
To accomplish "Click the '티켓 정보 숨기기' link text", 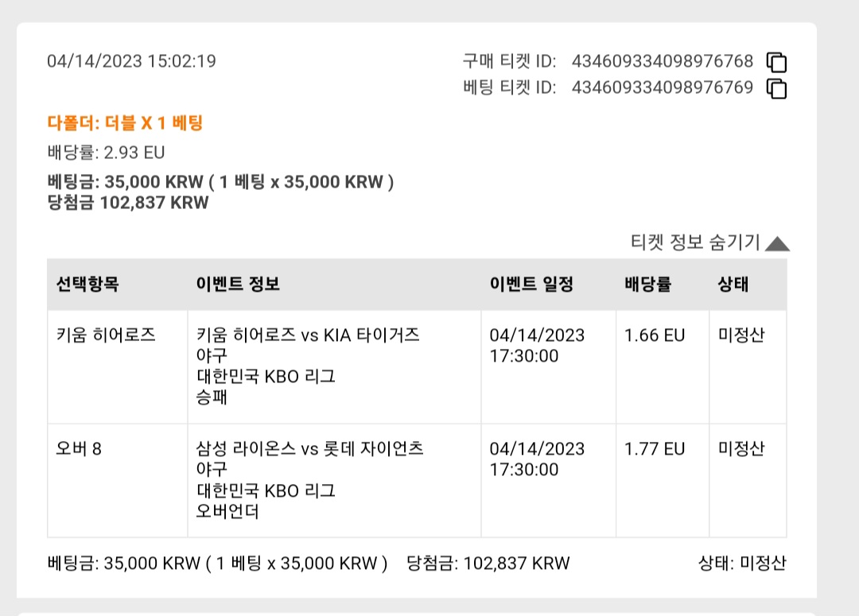I will coord(695,242).
